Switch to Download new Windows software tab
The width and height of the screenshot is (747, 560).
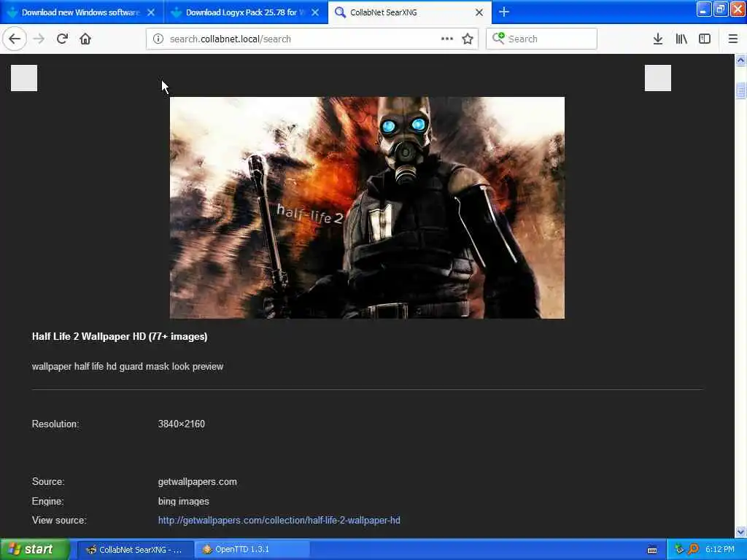click(81, 12)
